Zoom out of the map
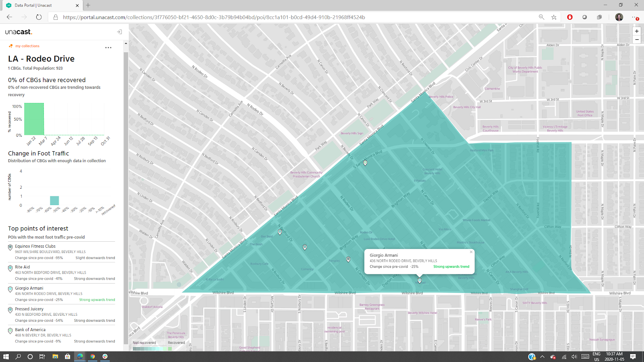This screenshot has height=362, width=644. point(637,39)
